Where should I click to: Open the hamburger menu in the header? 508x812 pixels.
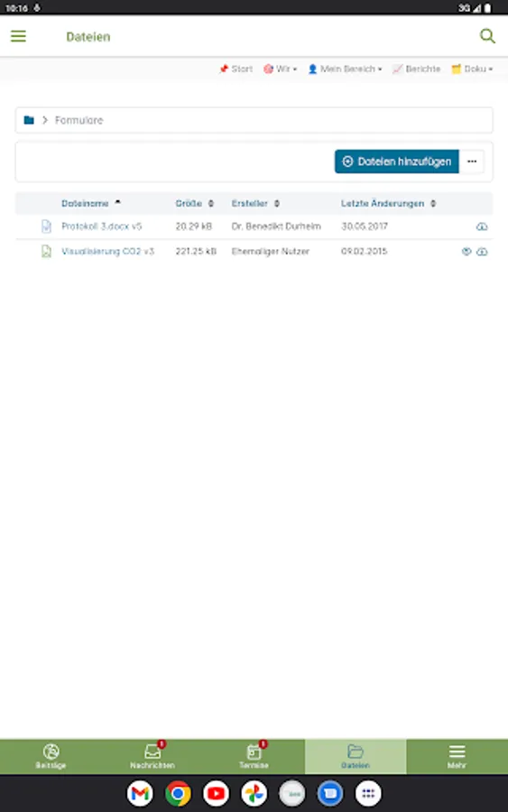pos(18,36)
